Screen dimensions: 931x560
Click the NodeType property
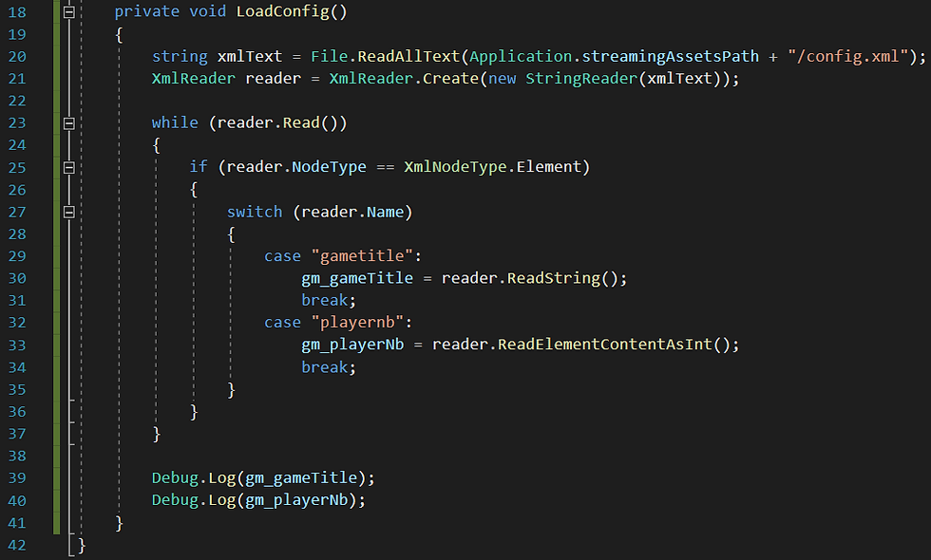329,167
